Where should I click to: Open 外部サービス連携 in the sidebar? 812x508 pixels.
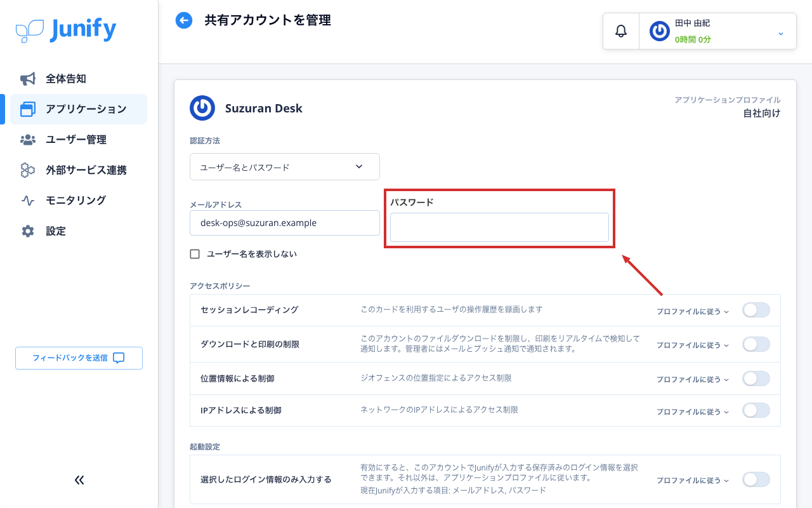coord(79,170)
